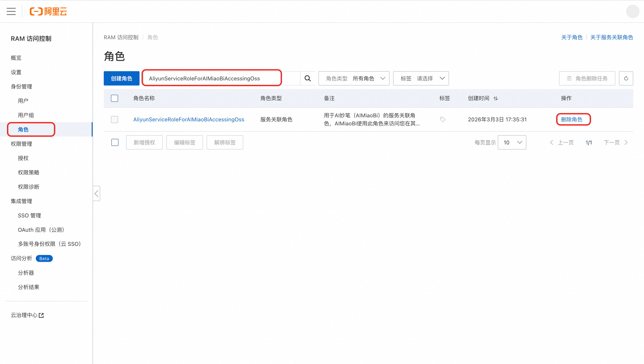The width and height of the screenshot is (644, 364).
Task: Click the search magnifier icon
Action: 307,78
